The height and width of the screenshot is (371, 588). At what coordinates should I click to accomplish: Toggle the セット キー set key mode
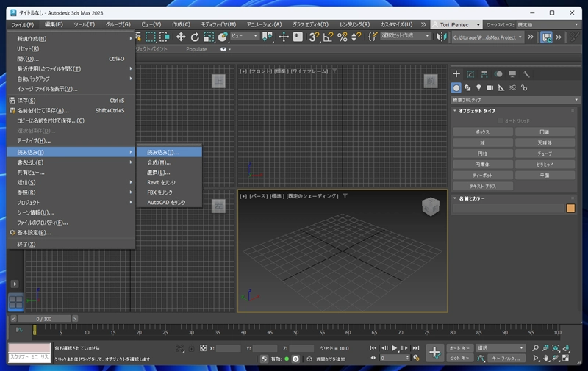460,358
